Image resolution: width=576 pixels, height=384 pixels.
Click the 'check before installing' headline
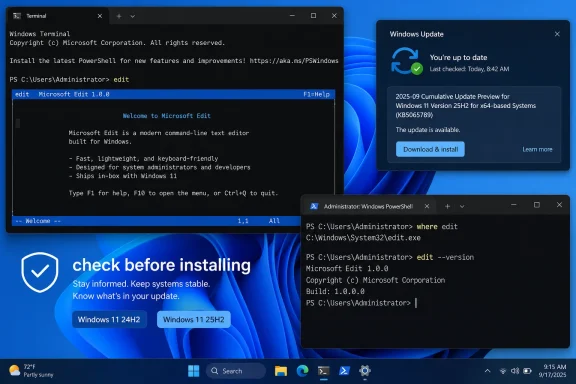click(x=162, y=265)
